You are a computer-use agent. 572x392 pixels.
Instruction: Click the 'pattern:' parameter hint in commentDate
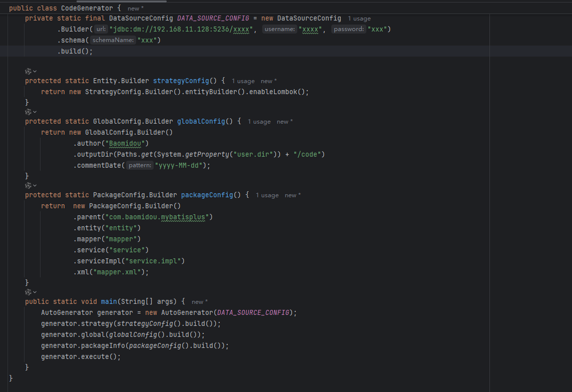[140, 165]
